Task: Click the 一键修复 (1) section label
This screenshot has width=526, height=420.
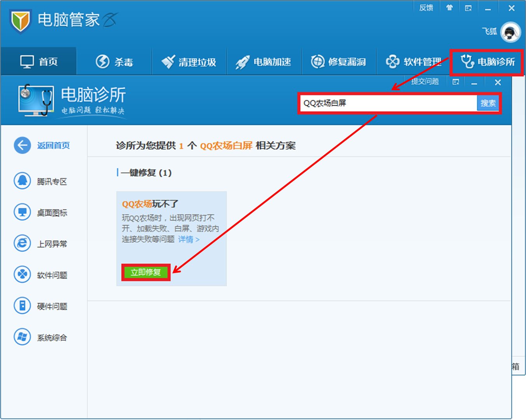Action: (x=146, y=173)
